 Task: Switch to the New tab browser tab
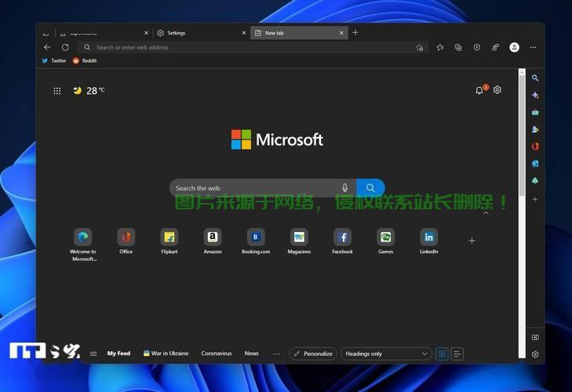click(299, 33)
